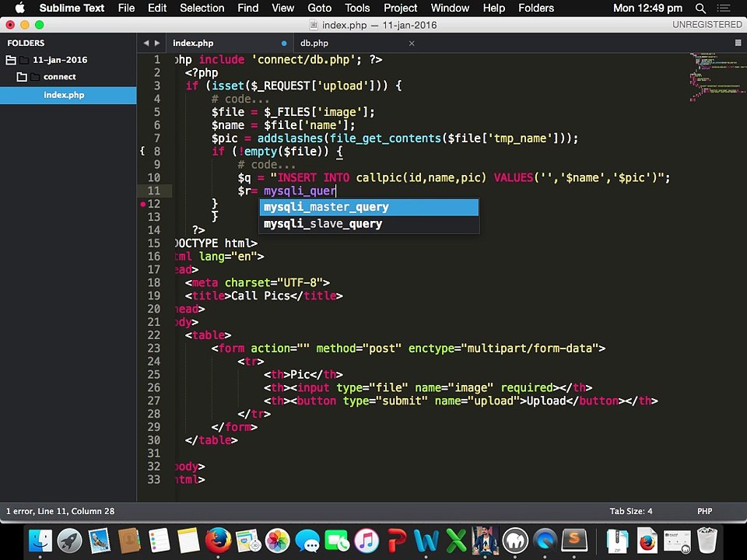Collapse the 11-jan-2016 folder

click(11, 60)
